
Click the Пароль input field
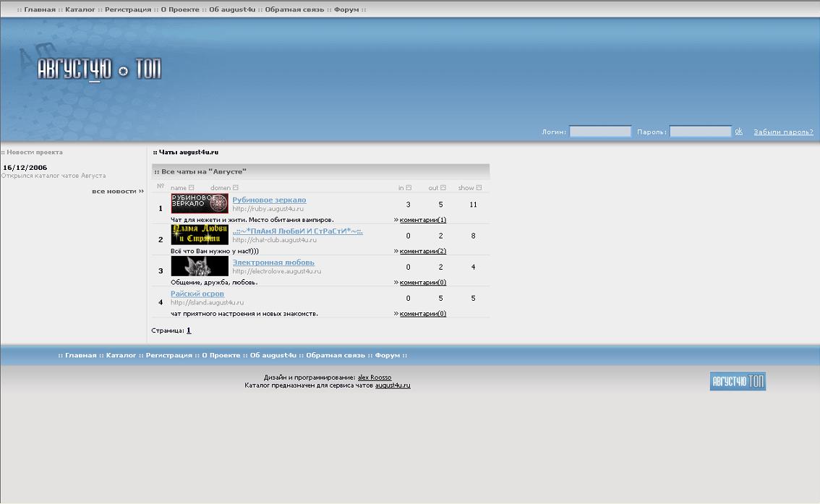(701, 131)
